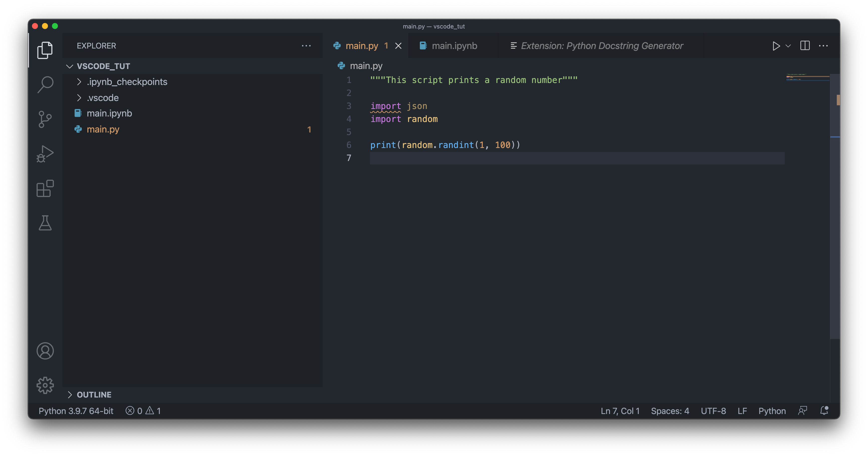The width and height of the screenshot is (868, 456).
Task: Open the notifications bell
Action: point(824,410)
